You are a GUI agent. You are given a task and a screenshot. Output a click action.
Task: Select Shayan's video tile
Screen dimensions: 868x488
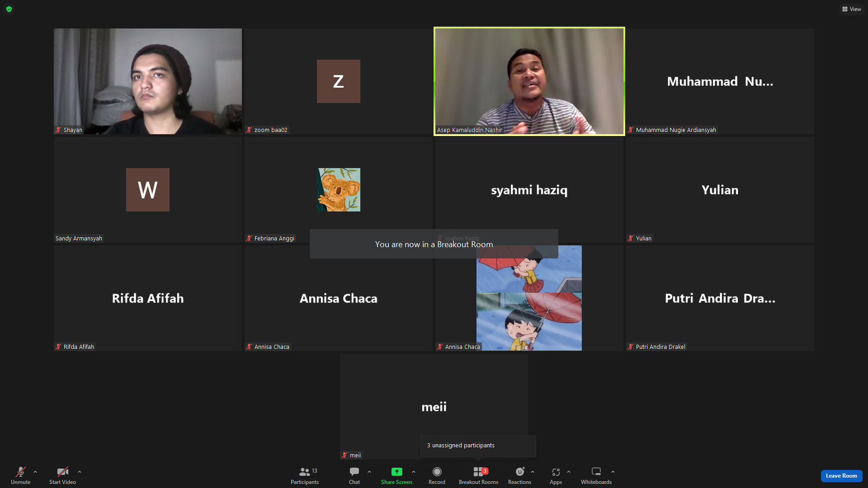tap(148, 81)
